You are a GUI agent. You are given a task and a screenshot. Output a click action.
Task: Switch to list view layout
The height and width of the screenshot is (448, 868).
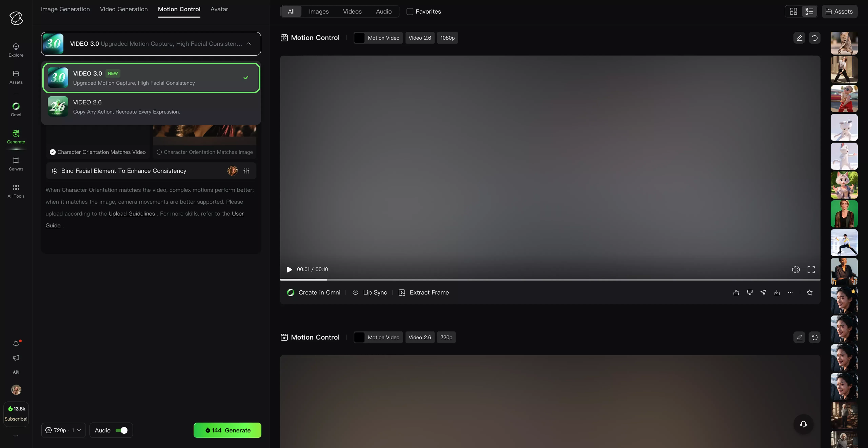809,12
